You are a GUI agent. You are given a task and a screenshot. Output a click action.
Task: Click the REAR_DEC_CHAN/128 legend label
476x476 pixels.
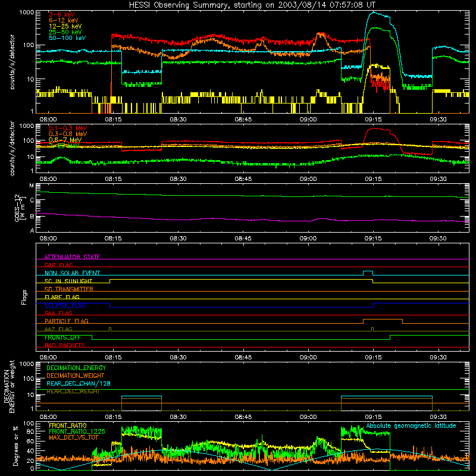(x=79, y=383)
